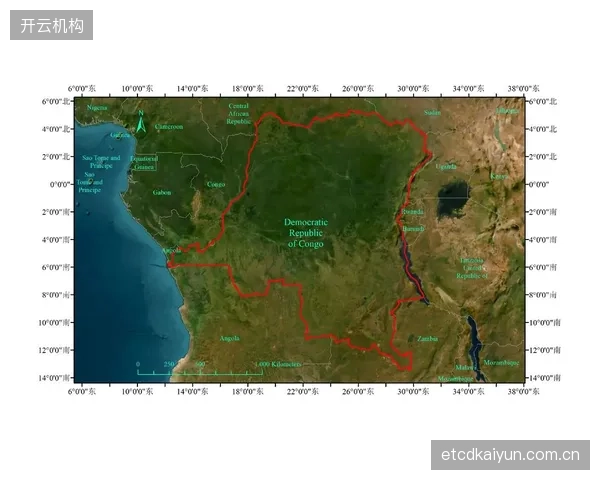600x480 pixels.
Task: Click the Central African Republic label
Action: tap(238, 114)
